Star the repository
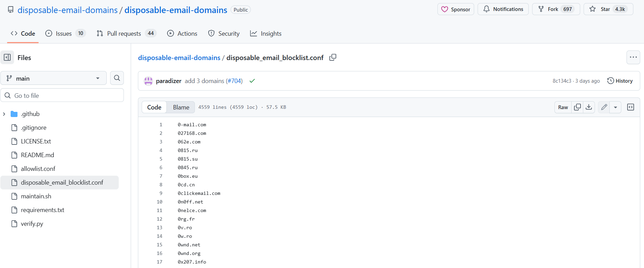The image size is (644, 268). (608, 9)
